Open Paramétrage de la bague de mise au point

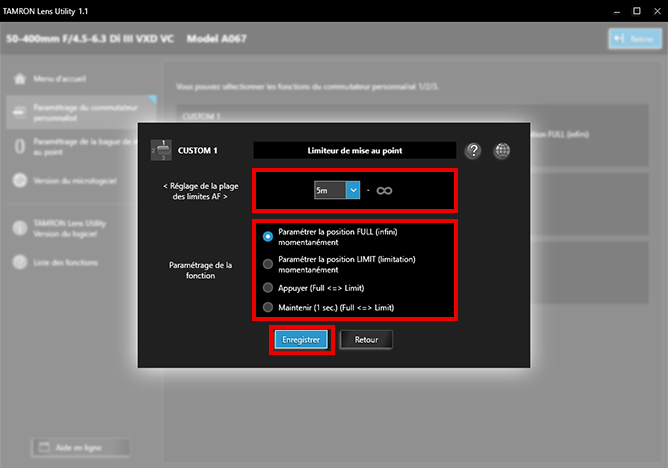[85, 146]
